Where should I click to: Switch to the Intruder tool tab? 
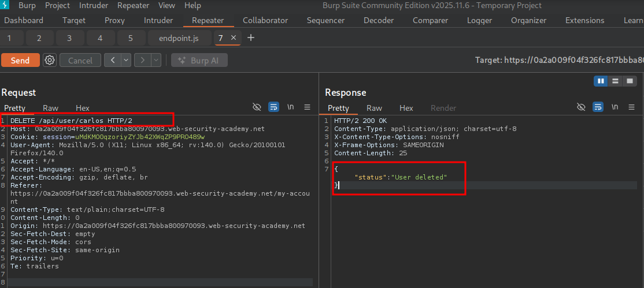tap(158, 21)
